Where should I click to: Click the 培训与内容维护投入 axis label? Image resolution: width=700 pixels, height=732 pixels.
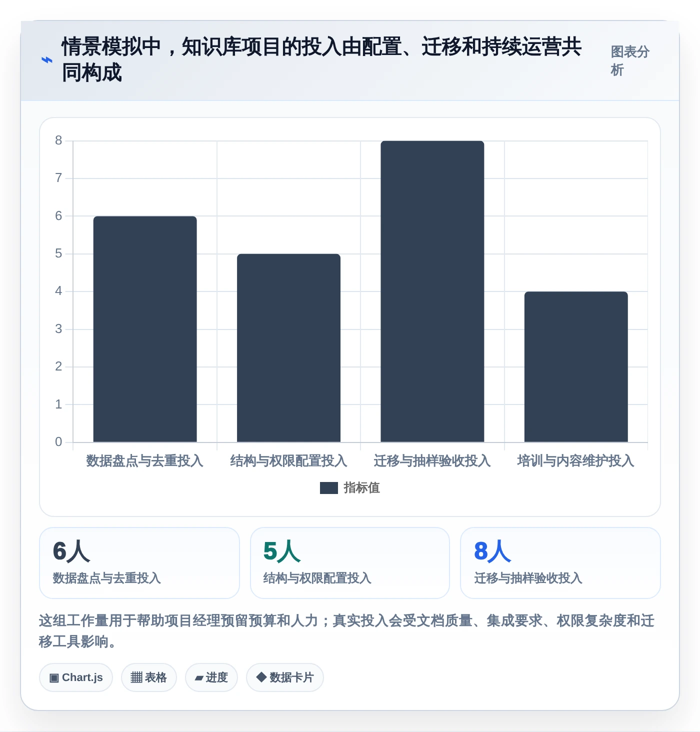[x=576, y=461]
